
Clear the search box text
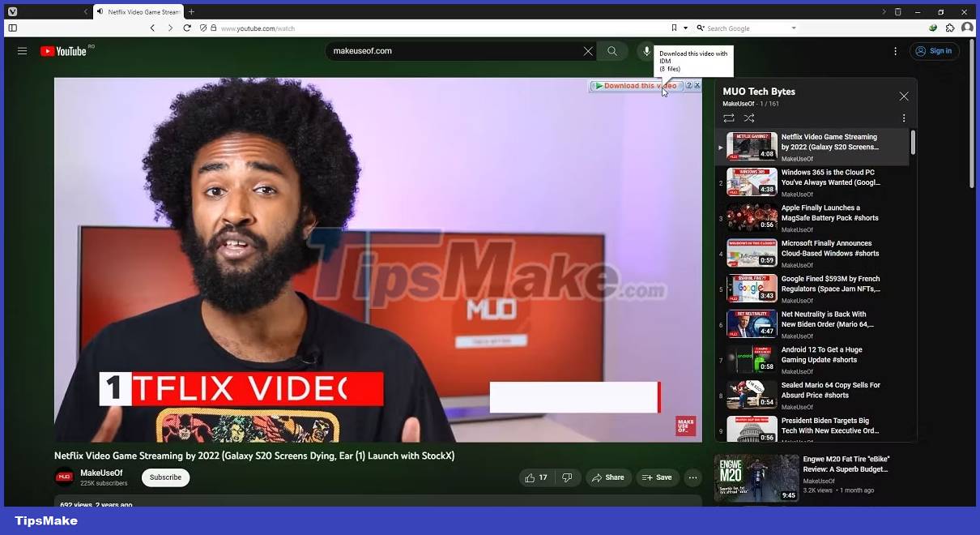(588, 51)
